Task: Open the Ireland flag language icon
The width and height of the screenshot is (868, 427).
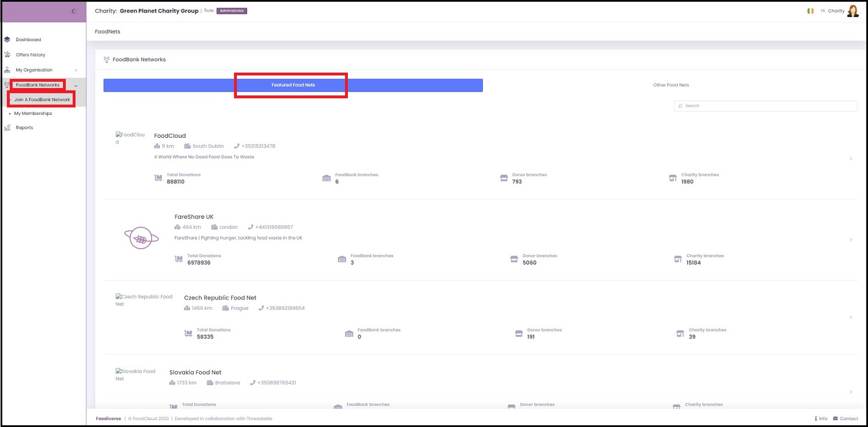Action: pos(810,11)
